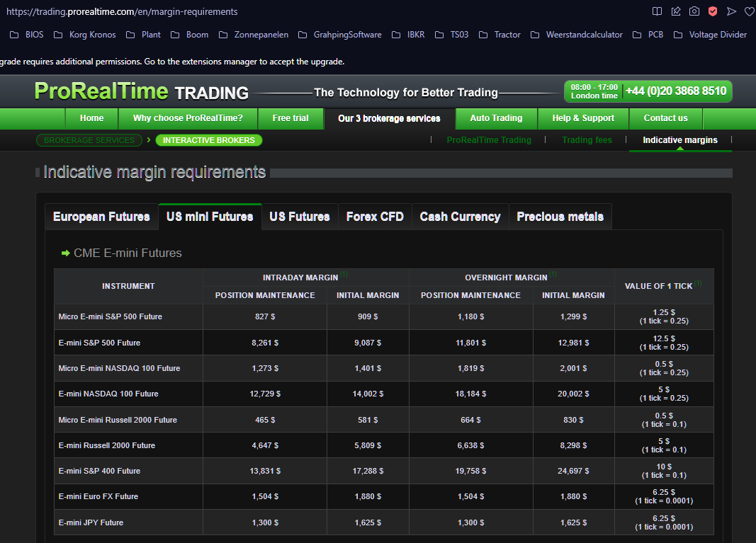
Task: Open the Trading fees submenu link
Action: tap(587, 140)
